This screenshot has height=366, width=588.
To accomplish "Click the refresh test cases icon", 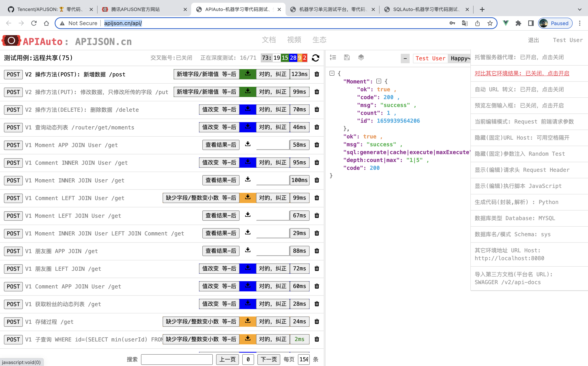I will pyautogui.click(x=315, y=58).
